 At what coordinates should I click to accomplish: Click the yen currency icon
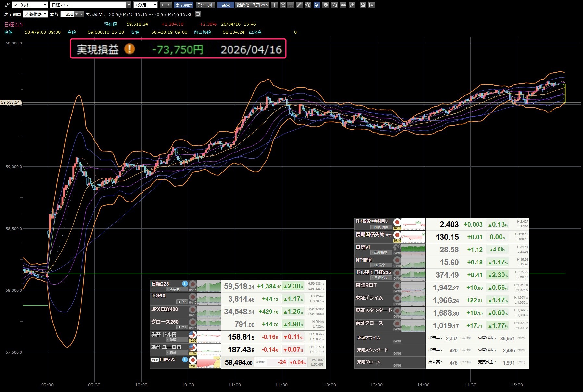(x=317, y=5)
